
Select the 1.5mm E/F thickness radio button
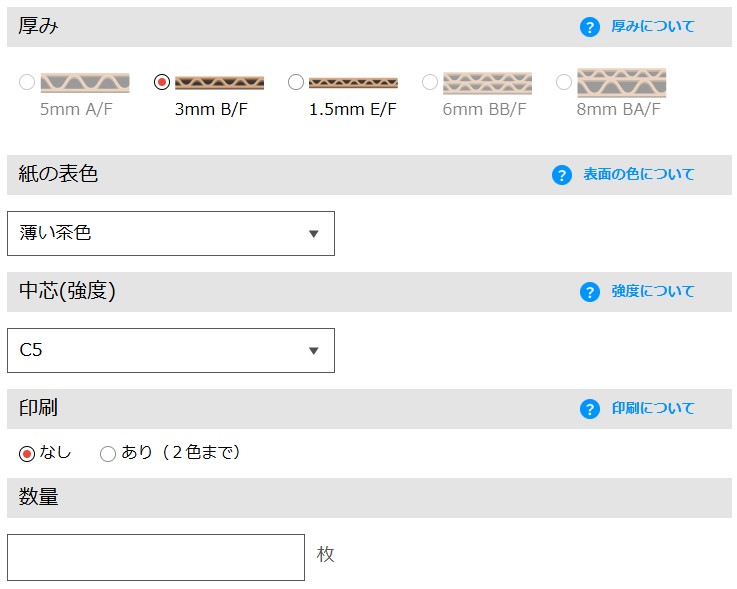[x=296, y=82]
